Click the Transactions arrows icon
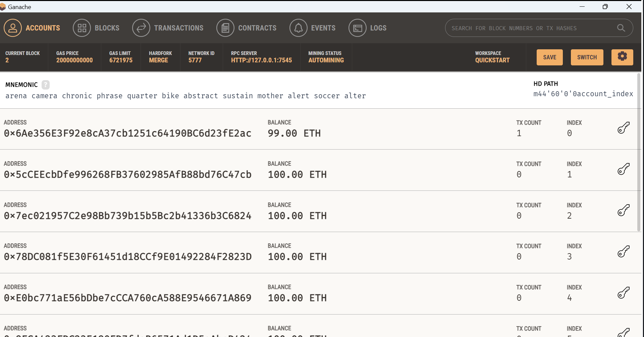 pos(141,28)
